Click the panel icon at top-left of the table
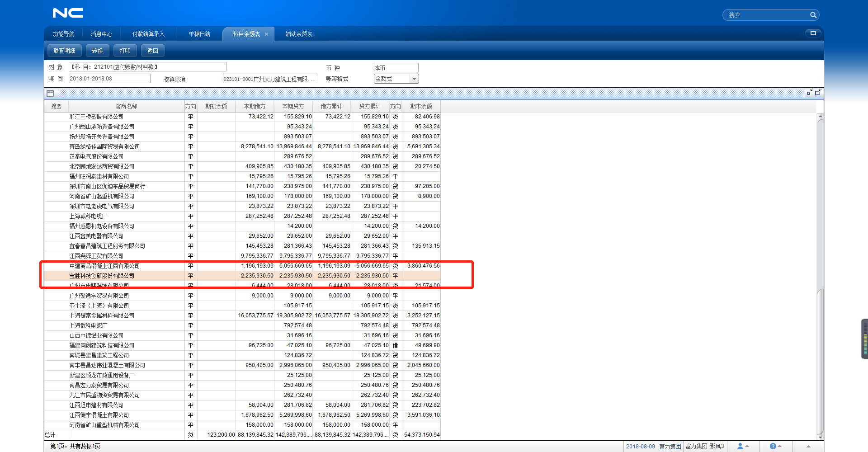 click(50, 94)
